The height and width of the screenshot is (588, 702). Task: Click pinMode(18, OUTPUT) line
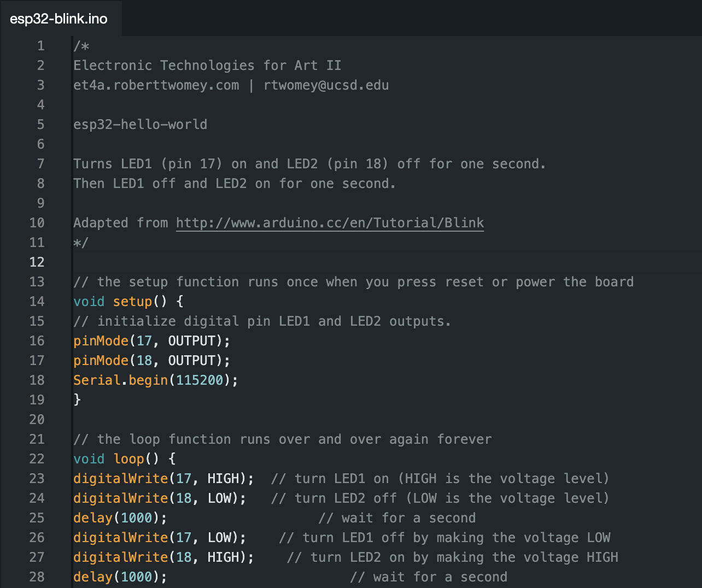click(x=152, y=361)
